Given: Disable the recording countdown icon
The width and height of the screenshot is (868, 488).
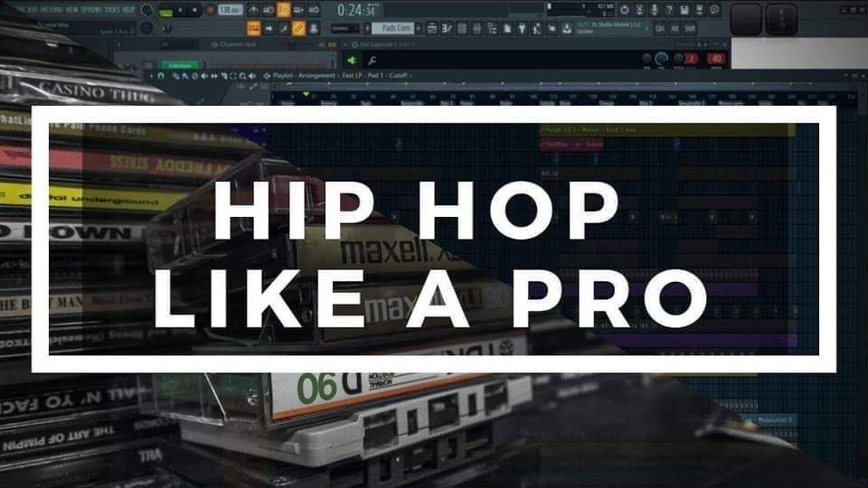Looking at the screenshot, I should pyautogui.click(x=283, y=10).
